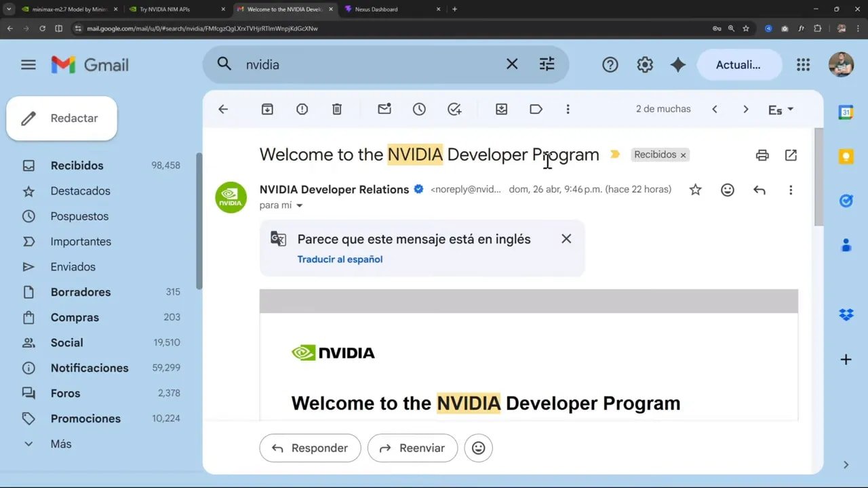
Task: Click the Reenviar button
Action: tap(412, 448)
